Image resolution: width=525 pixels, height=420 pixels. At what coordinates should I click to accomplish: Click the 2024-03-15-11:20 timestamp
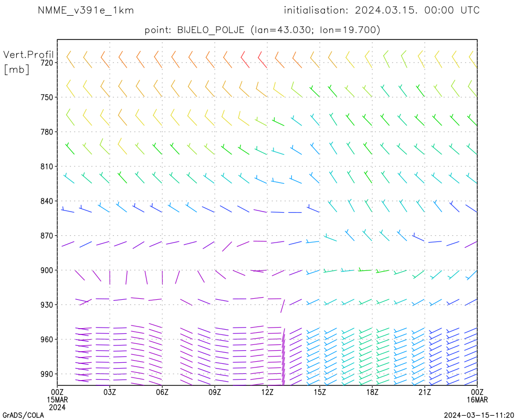pos(479,416)
